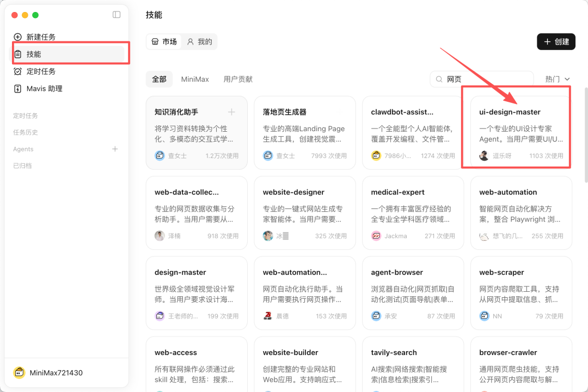Click the 网页 search input field
The image size is (588, 392).
click(x=482, y=79)
